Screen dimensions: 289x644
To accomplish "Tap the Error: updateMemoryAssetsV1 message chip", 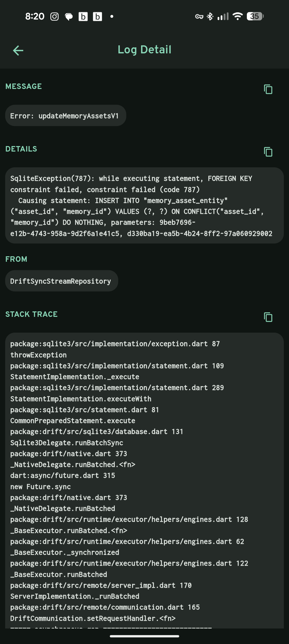I will (66, 116).
